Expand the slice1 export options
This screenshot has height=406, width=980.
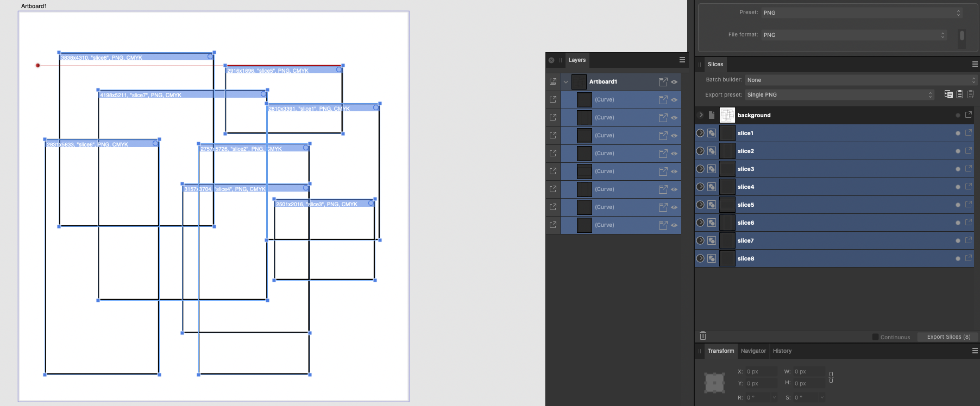700,133
